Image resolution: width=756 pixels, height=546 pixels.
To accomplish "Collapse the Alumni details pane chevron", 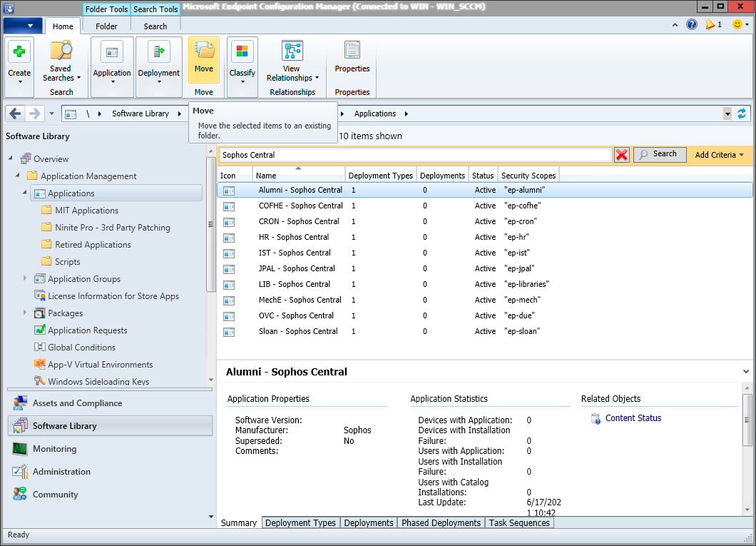I will [x=746, y=372].
